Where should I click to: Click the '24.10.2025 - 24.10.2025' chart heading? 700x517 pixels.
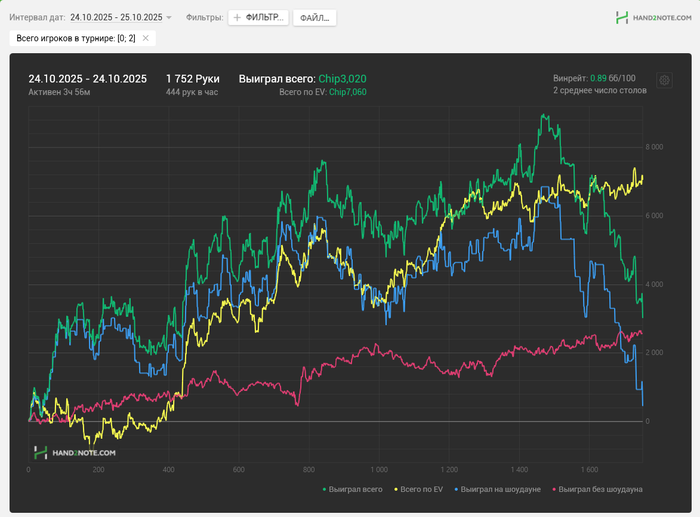tap(88, 79)
